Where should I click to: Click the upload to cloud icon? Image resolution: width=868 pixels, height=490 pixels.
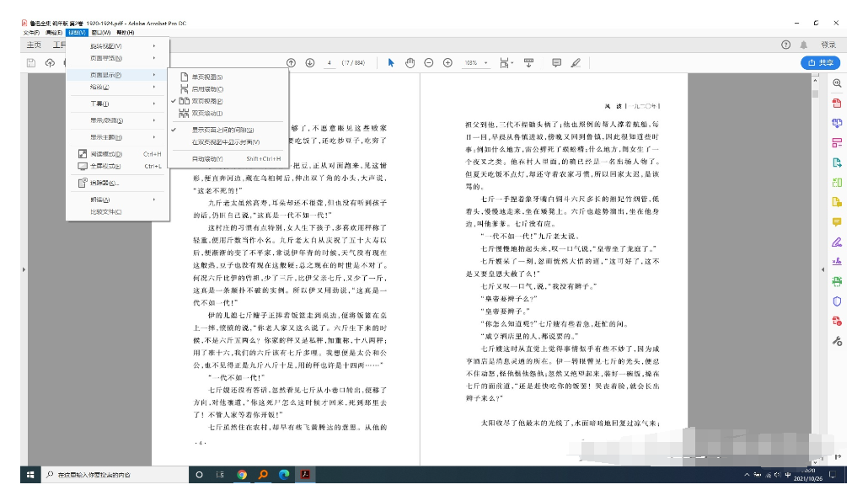pos(50,63)
